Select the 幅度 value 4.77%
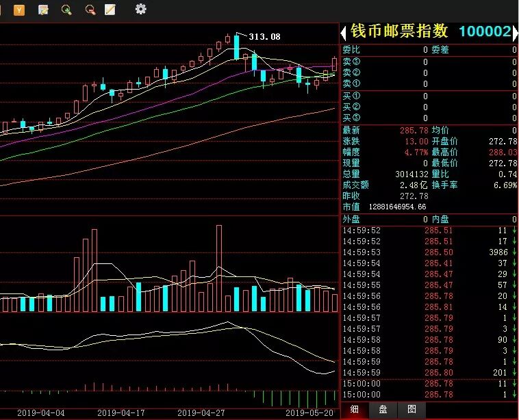The height and width of the screenshot is (420, 519). (x=416, y=153)
